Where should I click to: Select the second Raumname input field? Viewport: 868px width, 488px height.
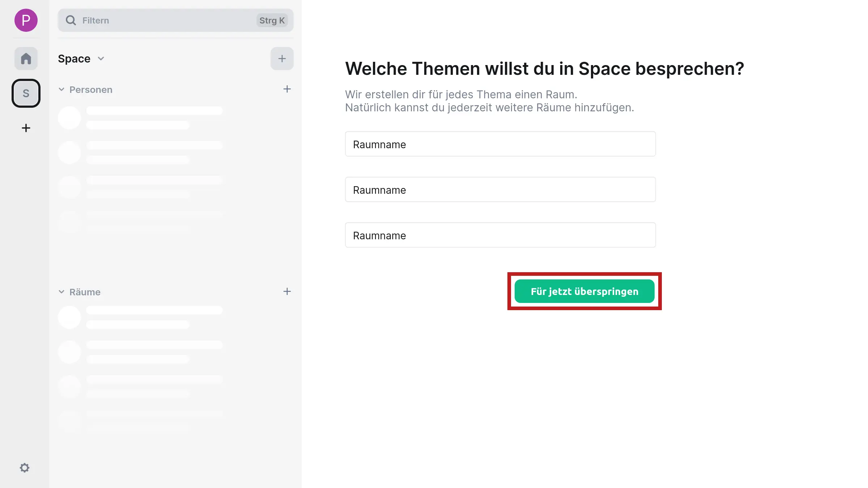(x=500, y=189)
